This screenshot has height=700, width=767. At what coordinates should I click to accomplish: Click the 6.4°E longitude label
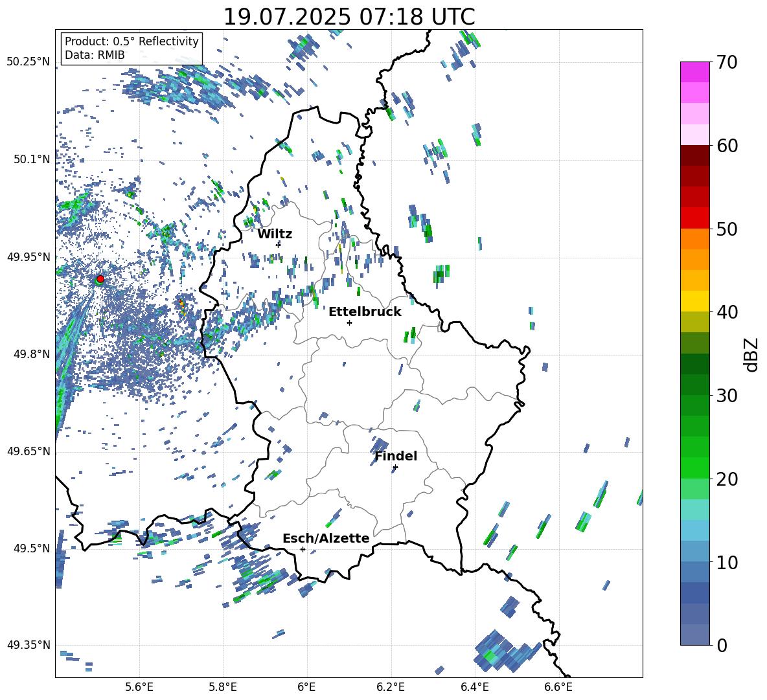(474, 687)
